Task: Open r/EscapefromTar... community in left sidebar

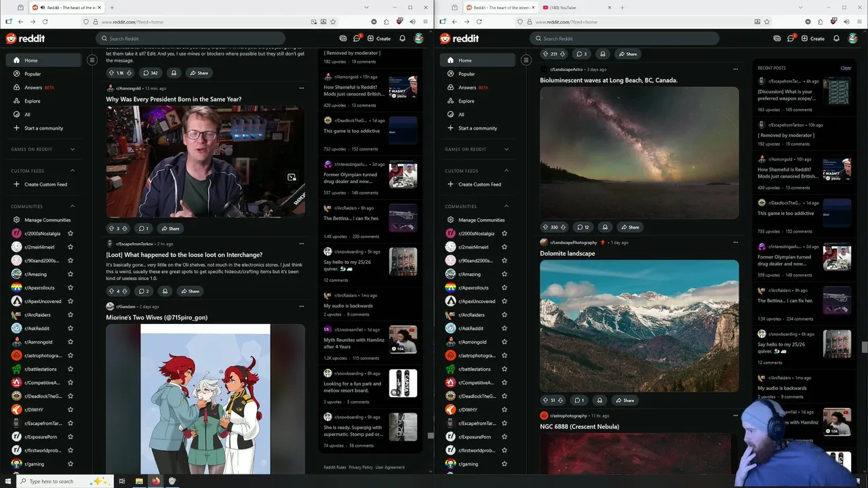Action: click(43, 424)
